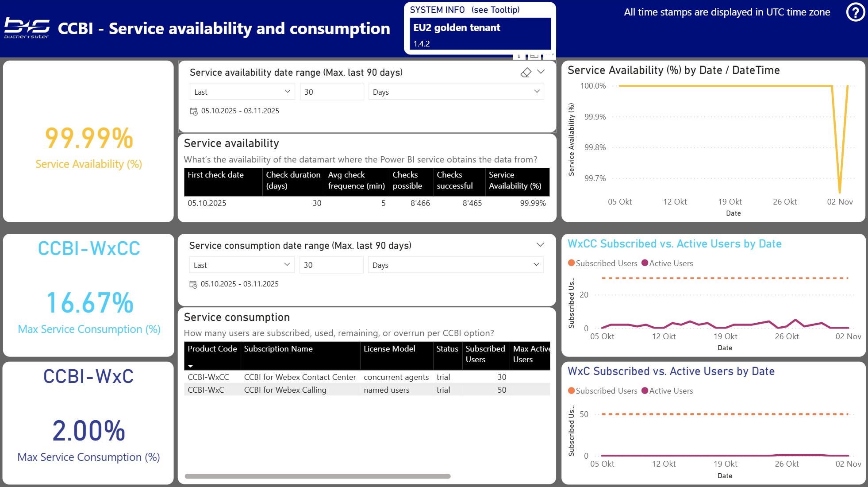
Task: Open the 'Days' dropdown in consumption range
Action: (x=455, y=265)
